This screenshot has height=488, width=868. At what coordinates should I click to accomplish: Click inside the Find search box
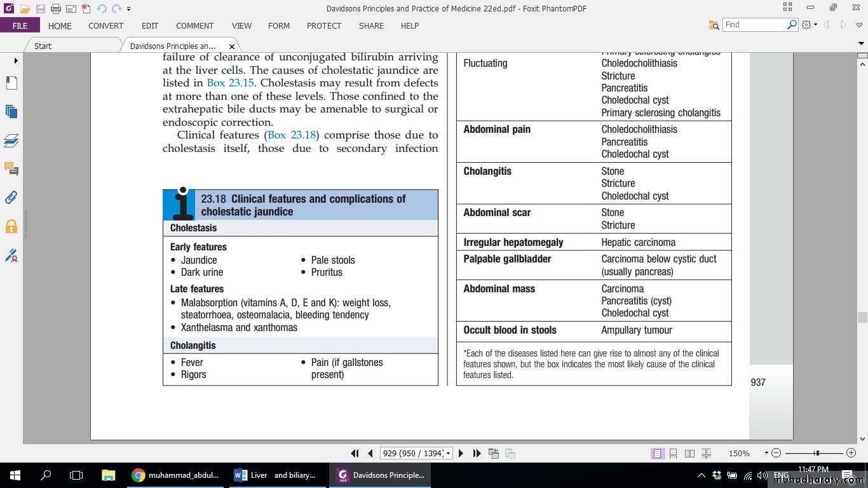pos(754,25)
